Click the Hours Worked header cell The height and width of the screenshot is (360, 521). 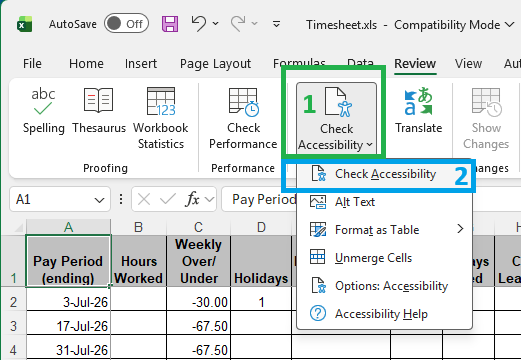tap(138, 261)
